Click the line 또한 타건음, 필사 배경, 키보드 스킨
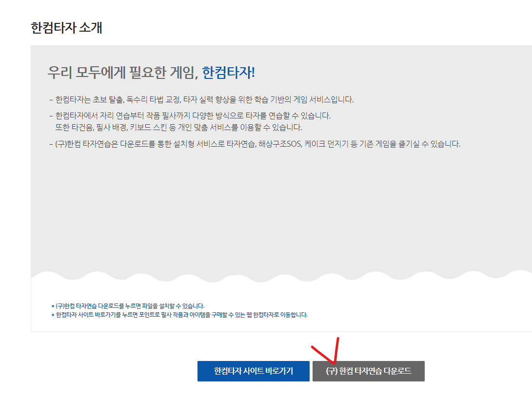This screenshot has height=398, width=532. [178, 128]
